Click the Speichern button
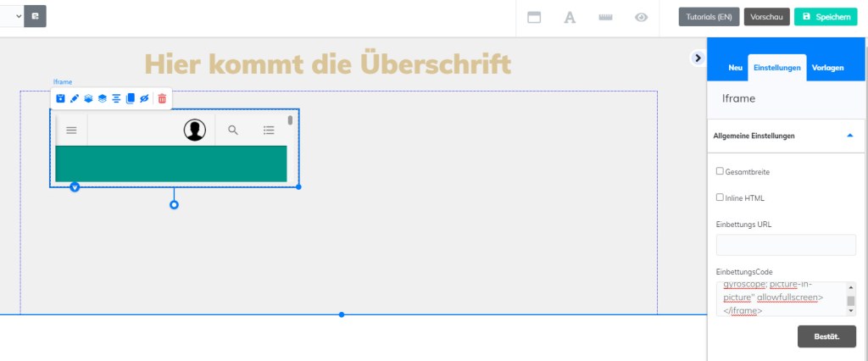Image resolution: width=868 pixels, height=361 pixels. coord(826,17)
